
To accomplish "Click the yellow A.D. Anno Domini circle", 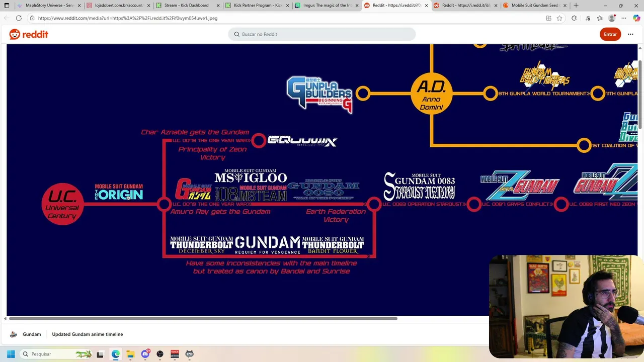I will point(431,94).
